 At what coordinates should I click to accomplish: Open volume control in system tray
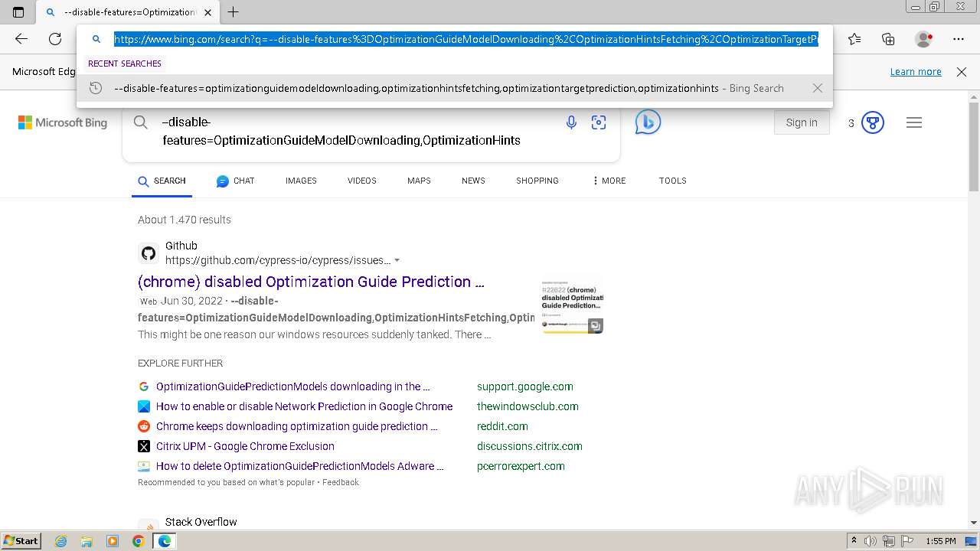point(871,541)
